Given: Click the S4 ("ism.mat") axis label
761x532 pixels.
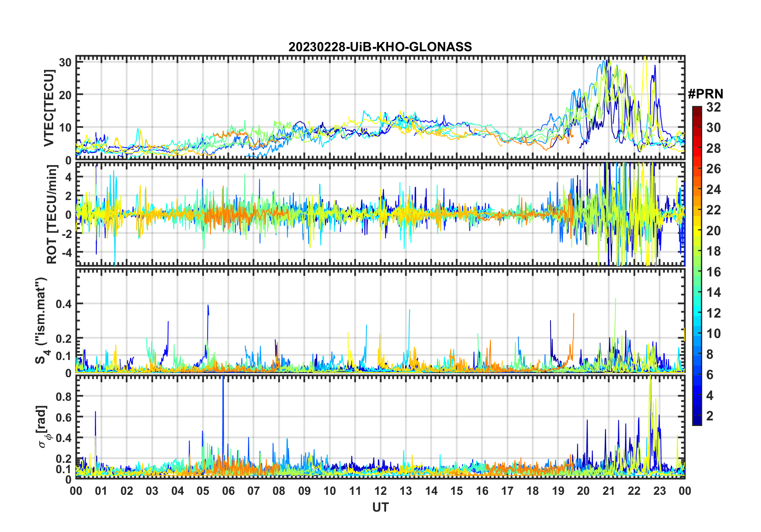Looking at the screenshot, I should 41,321.
